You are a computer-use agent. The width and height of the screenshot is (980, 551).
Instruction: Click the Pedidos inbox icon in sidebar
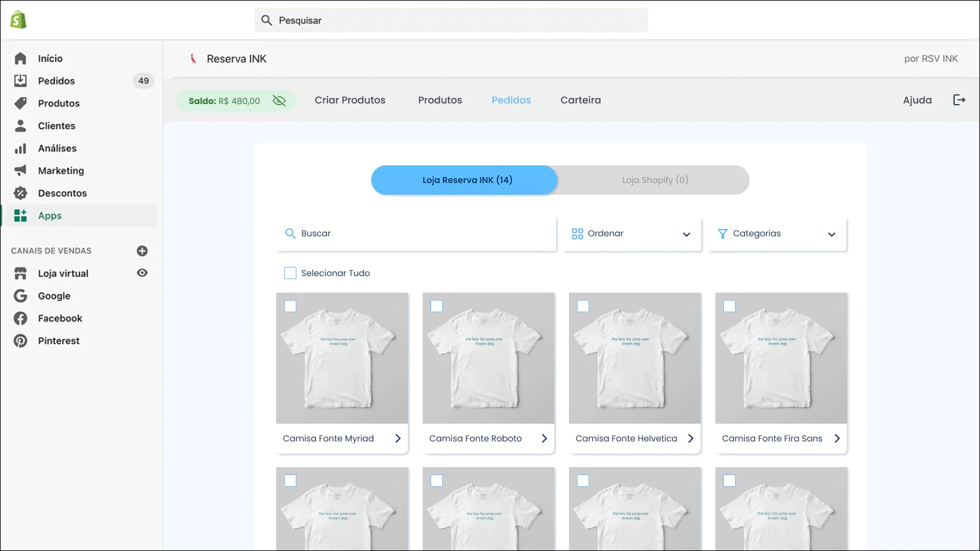20,81
